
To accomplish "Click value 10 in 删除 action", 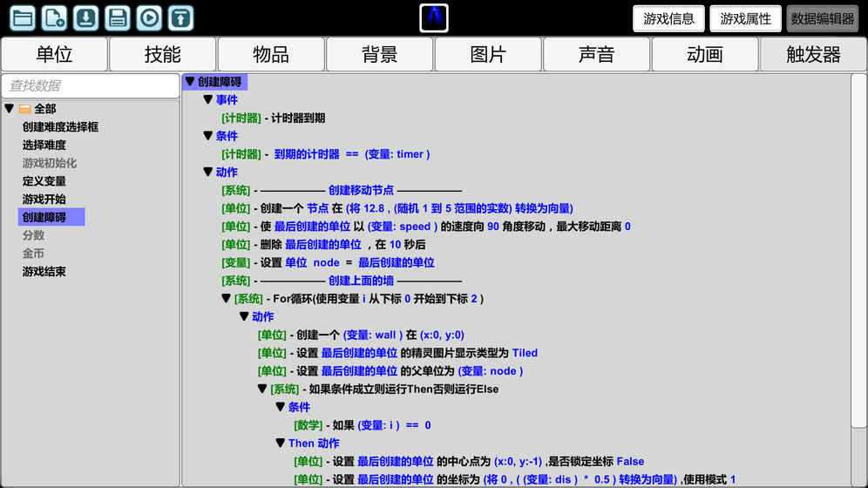I will pos(396,245).
